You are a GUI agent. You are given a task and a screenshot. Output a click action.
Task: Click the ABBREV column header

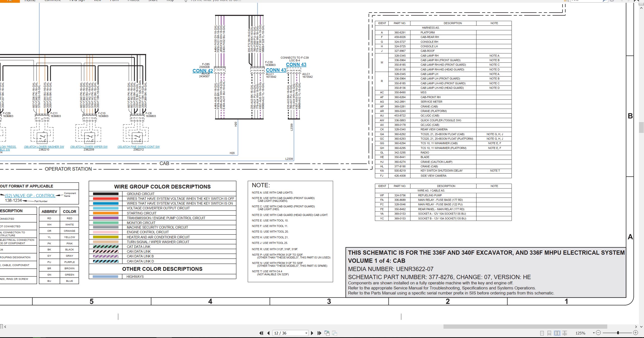point(49,212)
